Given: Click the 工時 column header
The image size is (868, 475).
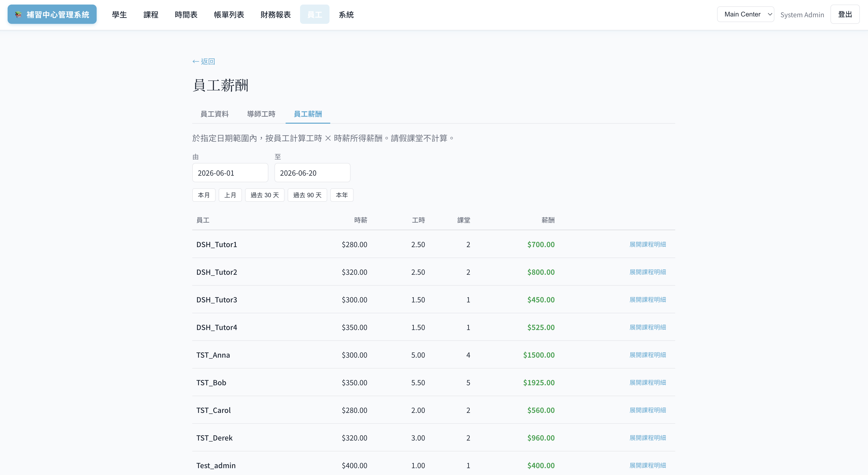Looking at the screenshot, I should [418, 220].
